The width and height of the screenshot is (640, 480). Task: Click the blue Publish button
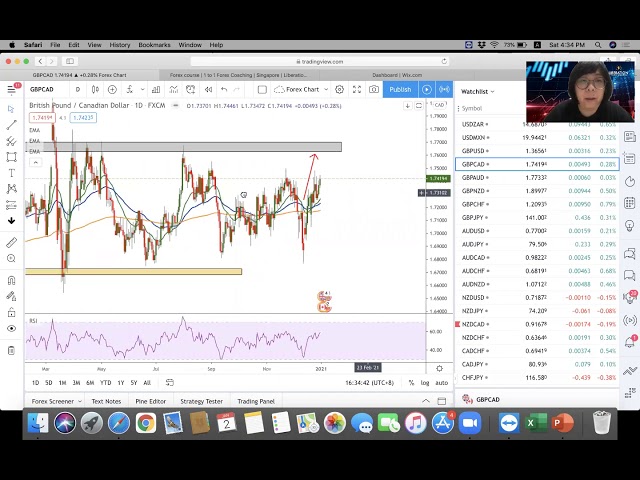(x=400, y=89)
